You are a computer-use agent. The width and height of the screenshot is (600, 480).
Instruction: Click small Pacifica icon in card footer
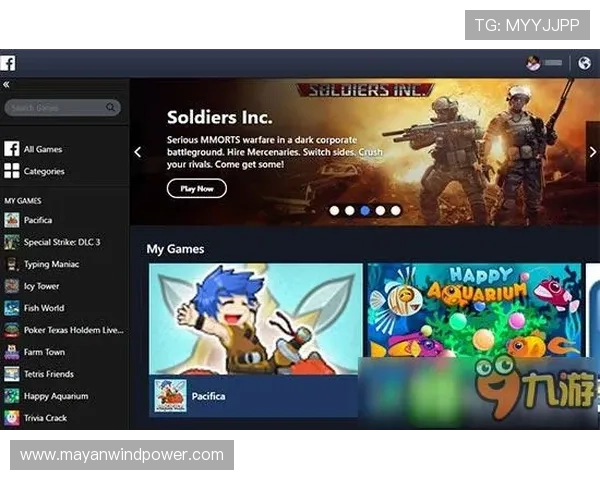click(171, 396)
